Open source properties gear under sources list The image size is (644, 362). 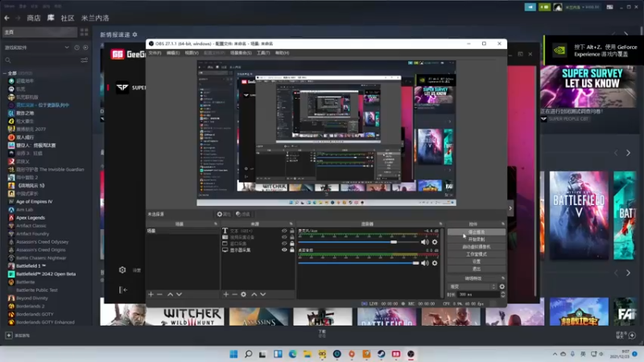[x=244, y=294]
